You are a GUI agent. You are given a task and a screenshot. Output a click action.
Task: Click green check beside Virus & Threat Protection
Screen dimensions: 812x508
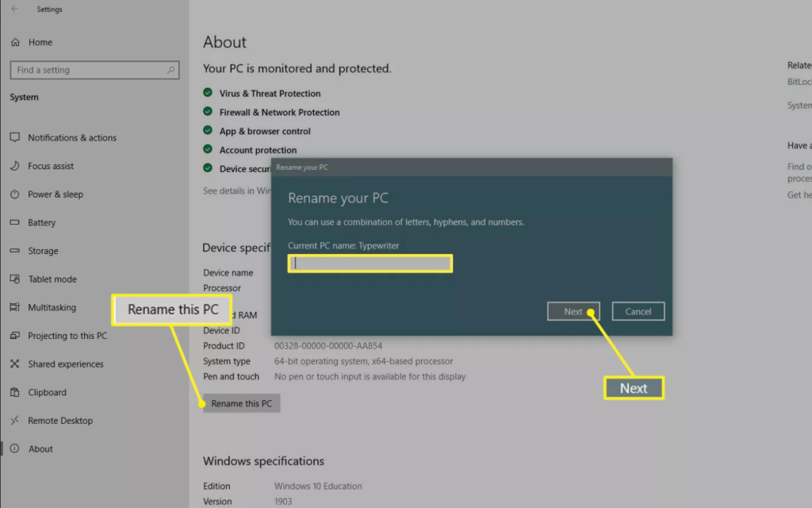(x=208, y=93)
